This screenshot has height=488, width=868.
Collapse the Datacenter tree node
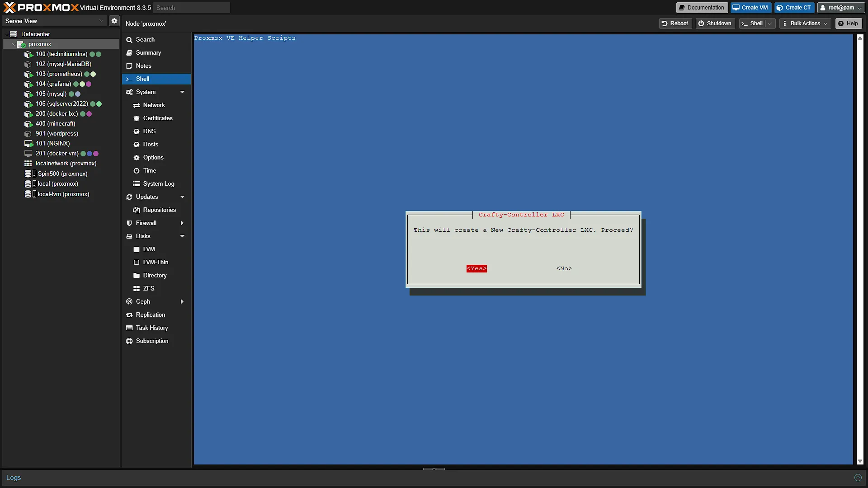tap(6, 34)
